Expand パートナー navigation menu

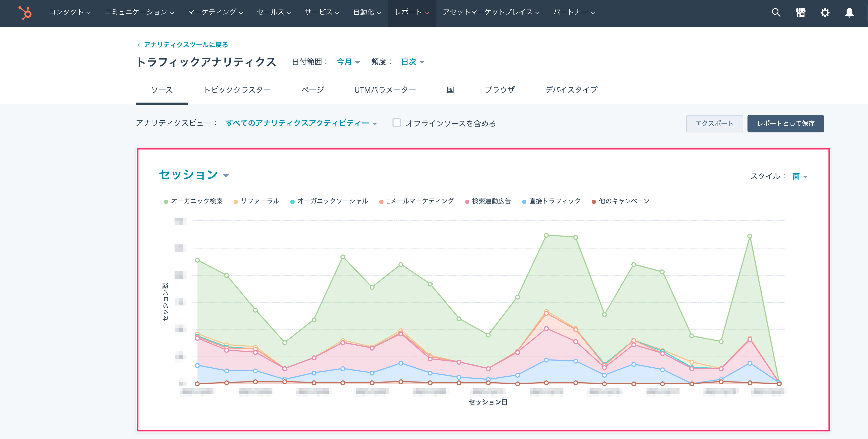(574, 12)
